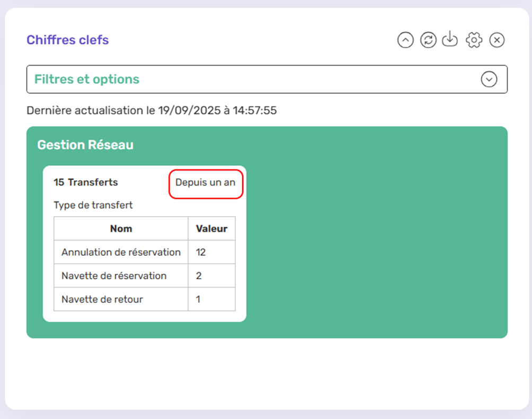Viewport: 532px width, 419px height.
Task: Click the Valeur column header
Action: tap(211, 229)
